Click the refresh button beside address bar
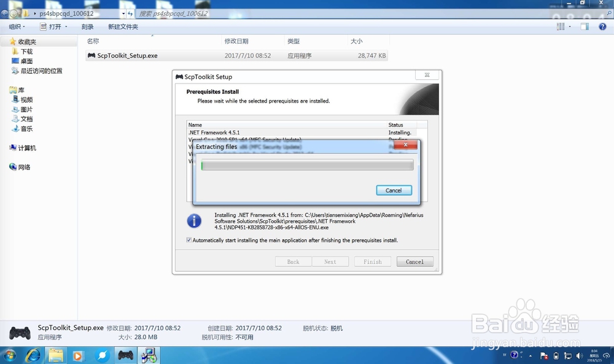The height and width of the screenshot is (364, 614). (130, 14)
